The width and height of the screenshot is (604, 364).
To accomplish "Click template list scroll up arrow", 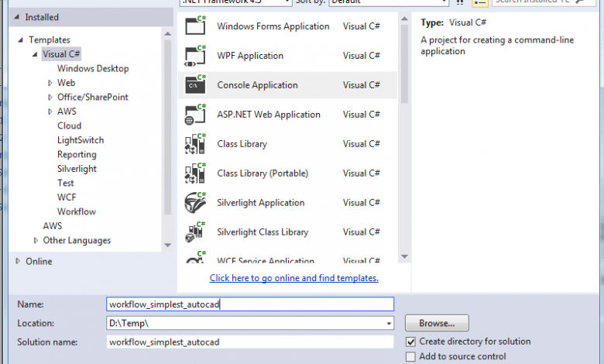I will tap(404, 19).
